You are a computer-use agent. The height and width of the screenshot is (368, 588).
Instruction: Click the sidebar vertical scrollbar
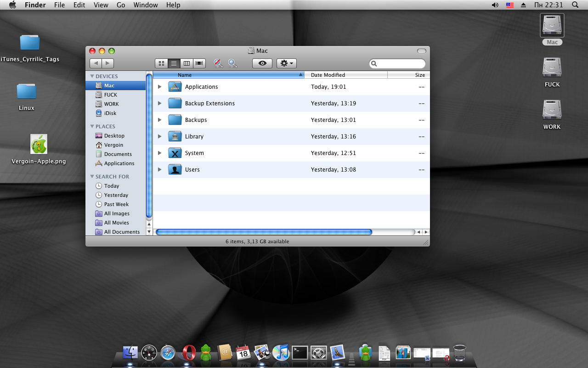149,146
